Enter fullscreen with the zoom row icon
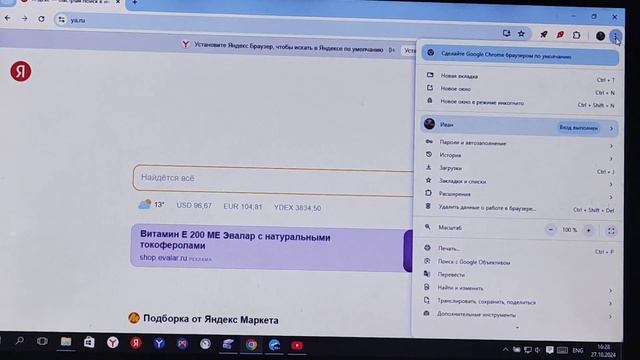This screenshot has height=360, width=640. click(x=611, y=231)
